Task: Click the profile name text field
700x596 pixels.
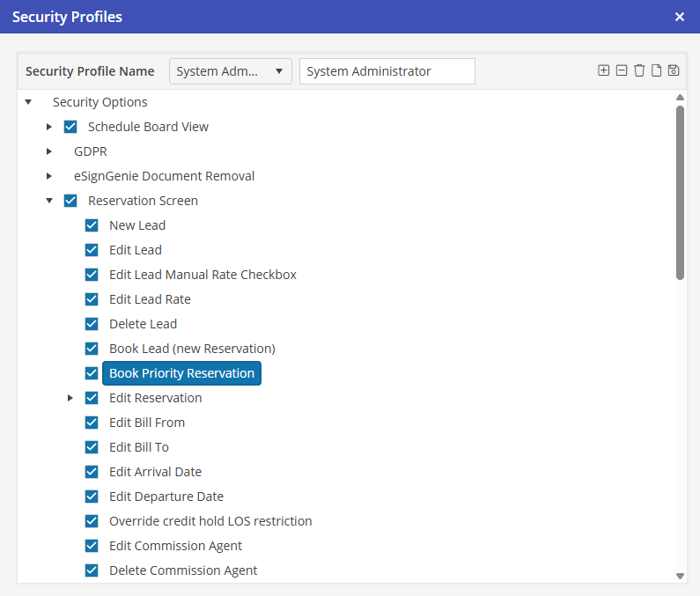Action: 387,71
